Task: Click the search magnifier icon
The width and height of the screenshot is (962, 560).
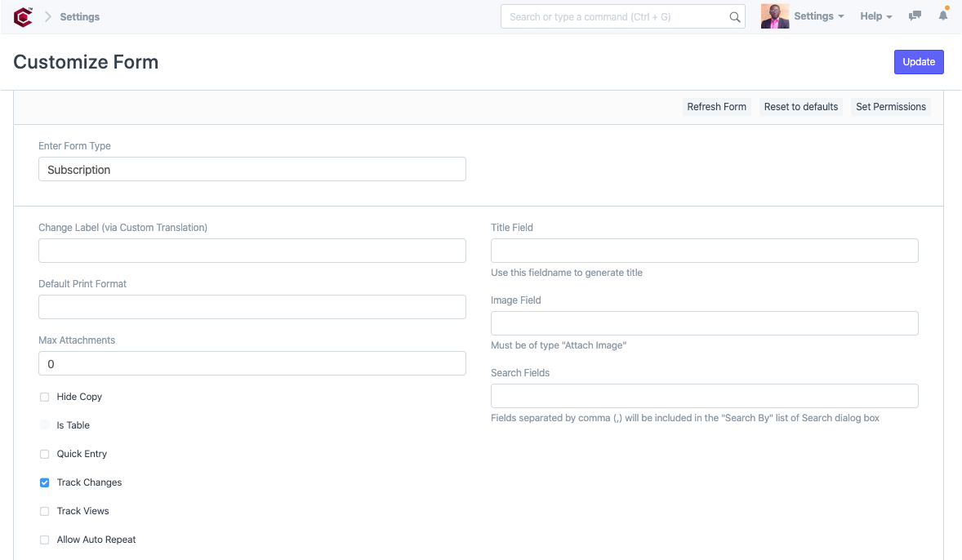Action: tap(733, 16)
